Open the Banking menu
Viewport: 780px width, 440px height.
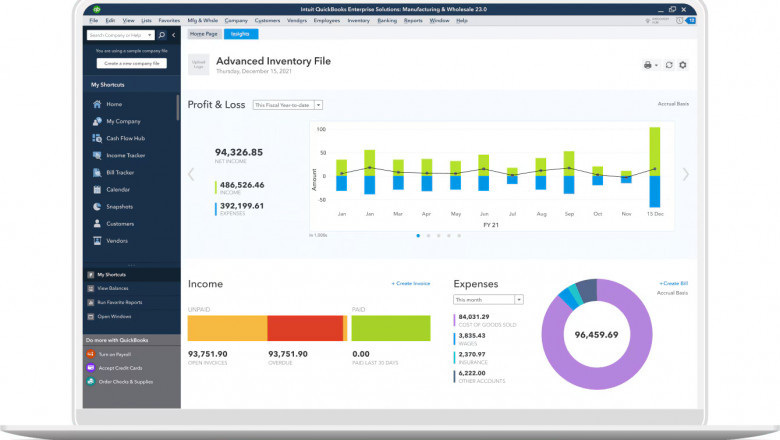coord(387,20)
